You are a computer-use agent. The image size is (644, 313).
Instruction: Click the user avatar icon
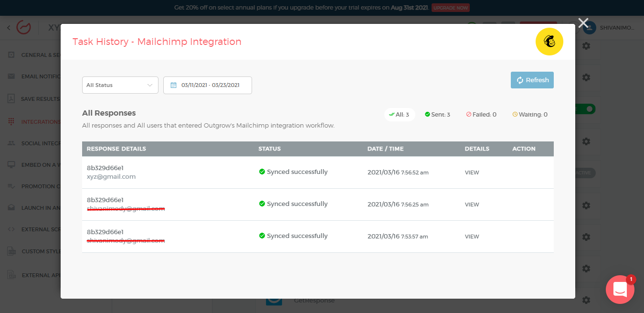[x=590, y=28]
